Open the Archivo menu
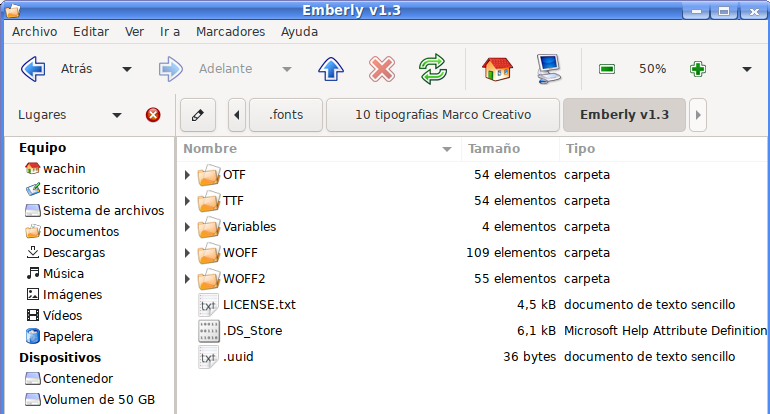This screenshot has height=414, width=770. (34, 32)
